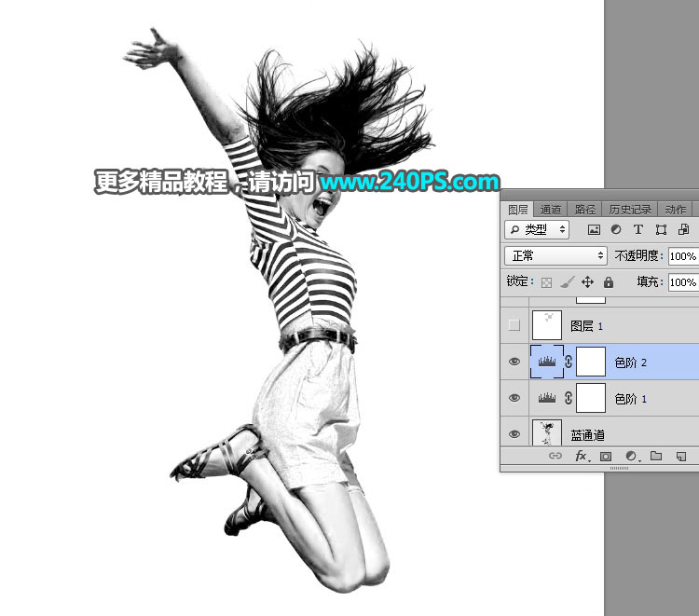Image resolution: width=699 pixels, height=616 pixels.
Task: Click mask link chain on 色阶 1
Action: (569, 398)
